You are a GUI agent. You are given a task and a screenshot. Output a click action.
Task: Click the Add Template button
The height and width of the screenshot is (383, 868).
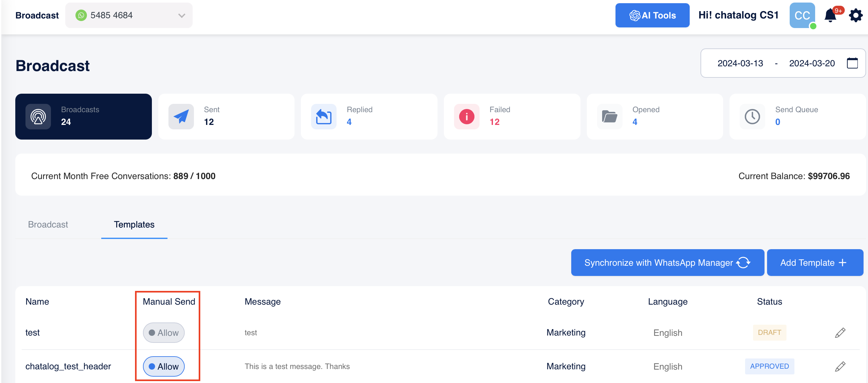(x=815, y=262)
